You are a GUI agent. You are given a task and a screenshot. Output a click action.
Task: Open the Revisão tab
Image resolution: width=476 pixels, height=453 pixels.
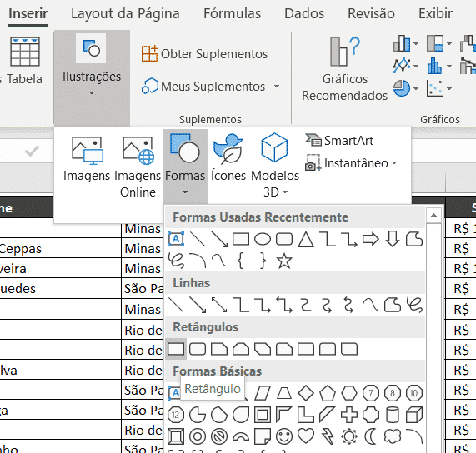tap(371, 14)
